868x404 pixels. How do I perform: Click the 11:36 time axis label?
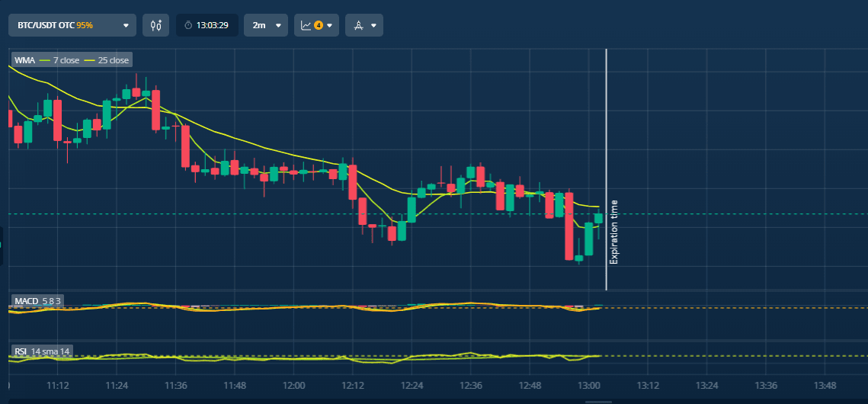(175, 385)
